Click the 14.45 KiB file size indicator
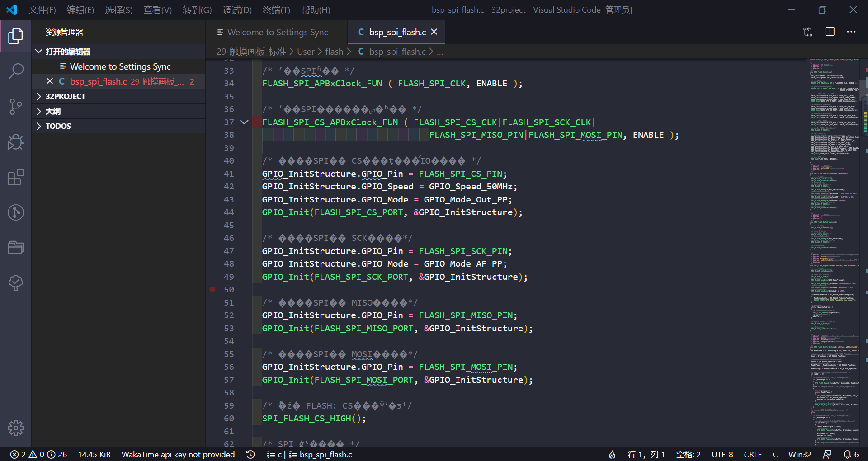Image resolution: width=868 pixels, height=461 pixels. (x=94, y=454)
